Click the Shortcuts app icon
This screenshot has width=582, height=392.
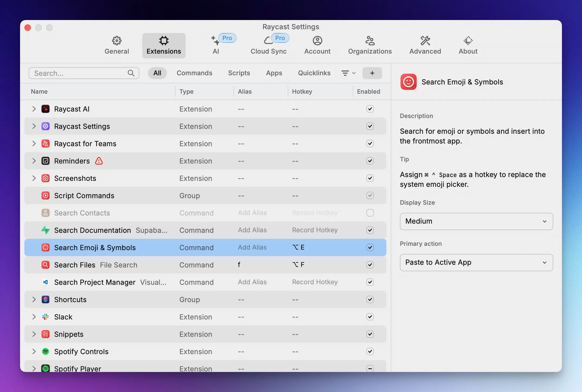click(x=46, y=299)
